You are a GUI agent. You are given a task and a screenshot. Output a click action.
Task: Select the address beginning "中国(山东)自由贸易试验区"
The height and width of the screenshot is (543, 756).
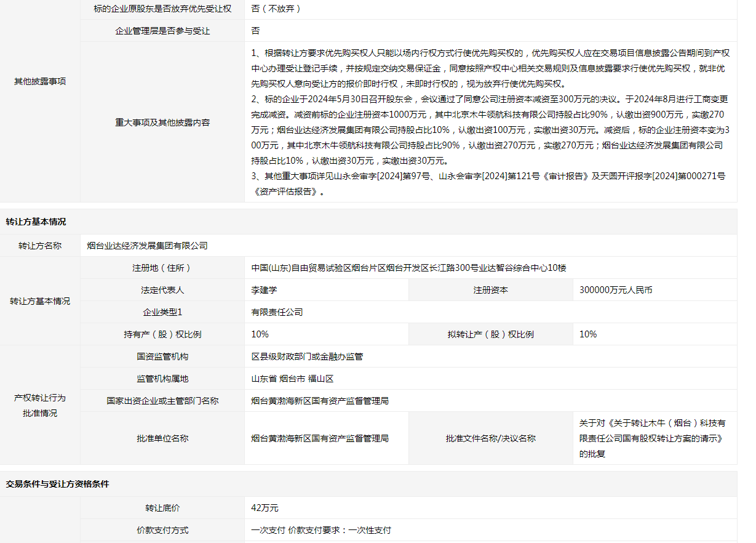click(408, 268)
